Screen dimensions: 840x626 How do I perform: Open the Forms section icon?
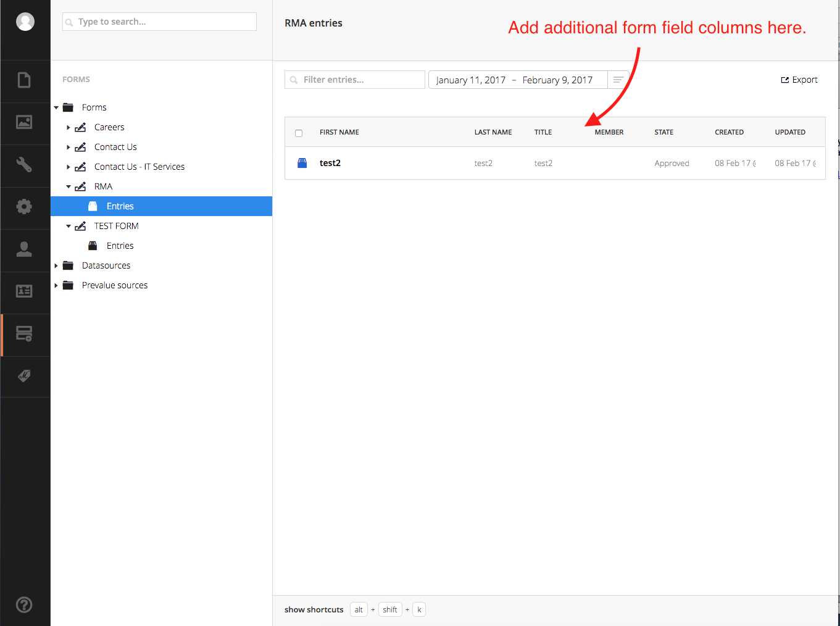[24, 333]
